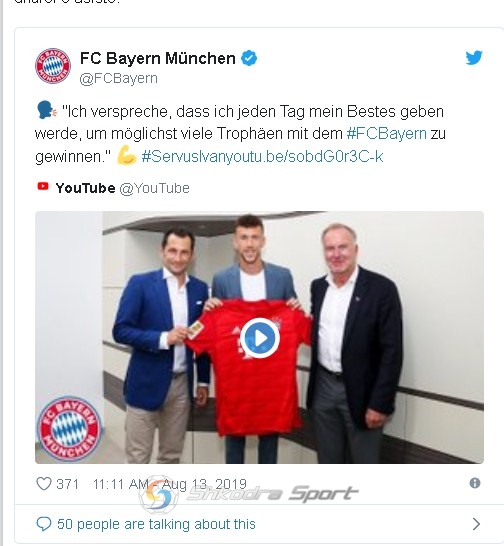Open the #FCBayern hashtag
This screenshot has width=504, height=546.
click(387, 133)
